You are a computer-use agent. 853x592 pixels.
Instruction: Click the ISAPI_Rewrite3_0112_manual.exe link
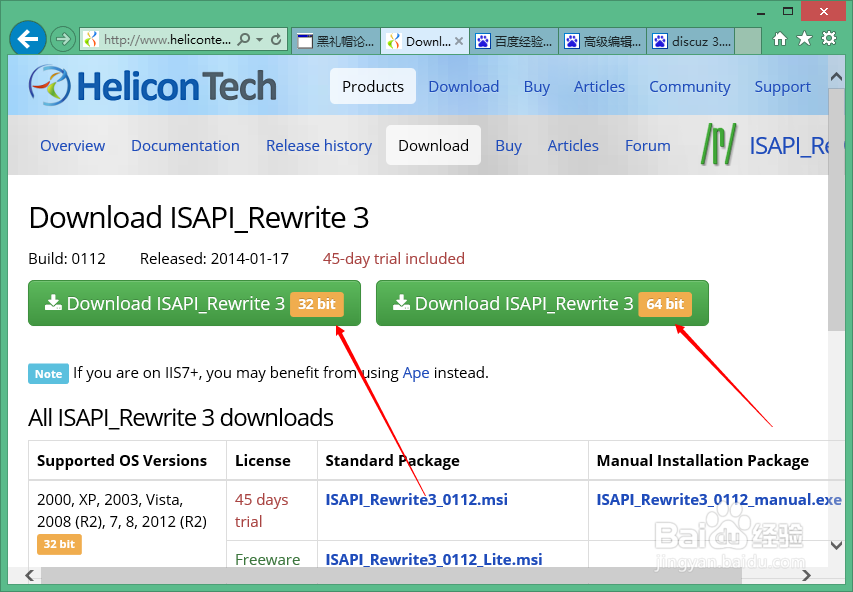click(719, 500)
